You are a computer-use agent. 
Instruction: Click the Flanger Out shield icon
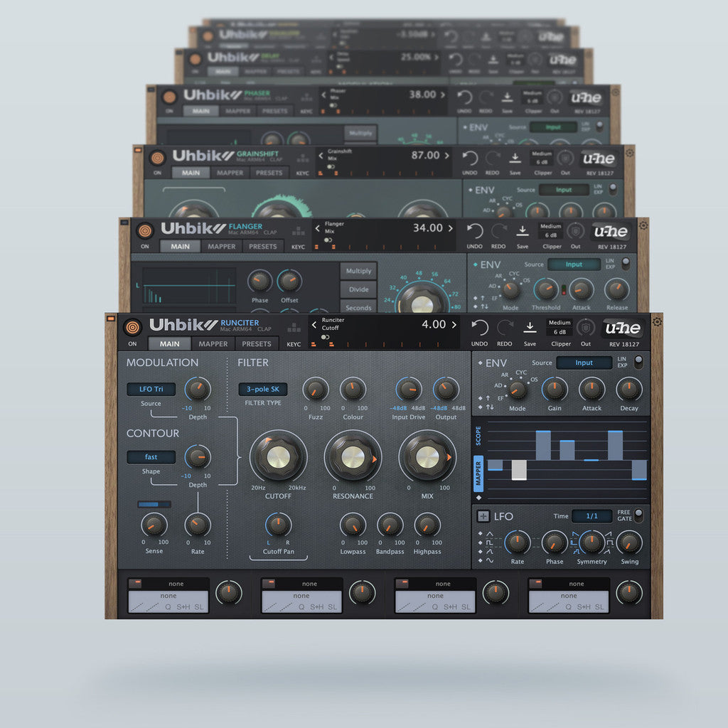[x=575, y=231]
